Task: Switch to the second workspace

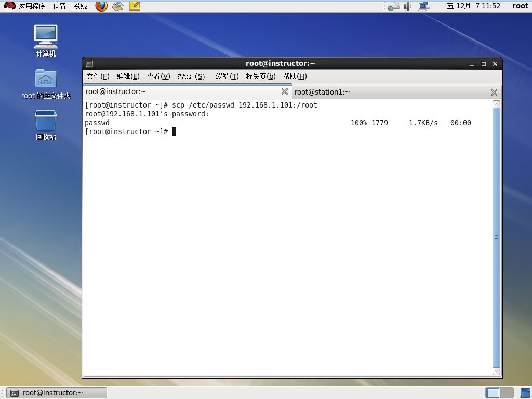Action: [507, 393]
